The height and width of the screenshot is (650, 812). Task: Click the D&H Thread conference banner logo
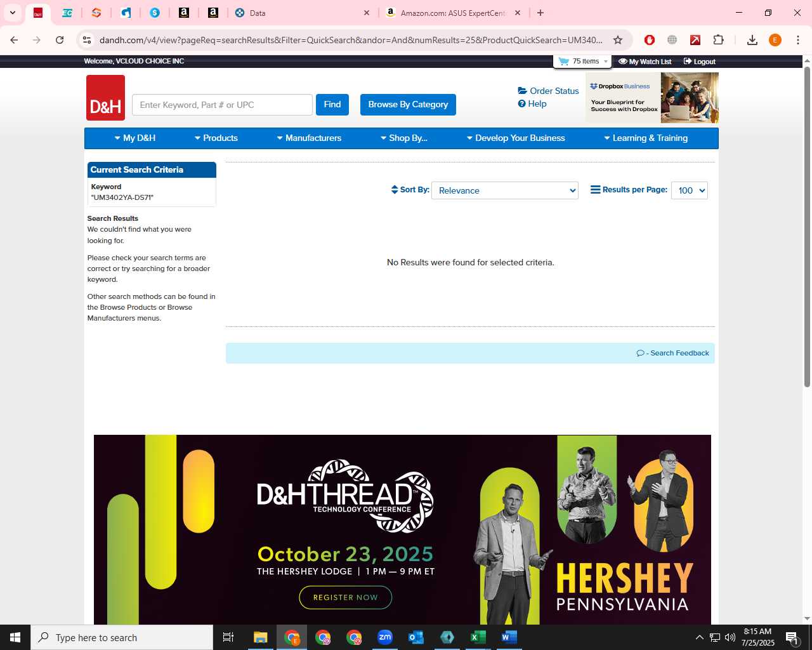pos(345,496)
